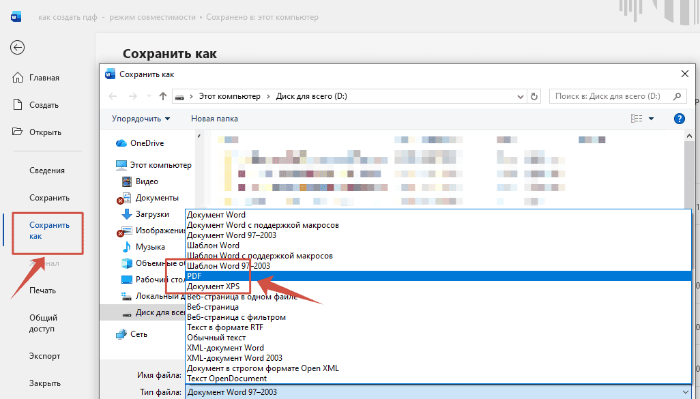Click Диск для всего (D:) in address bar
The width and height of the screenshot is (700, 399).
tap(312, 96)
